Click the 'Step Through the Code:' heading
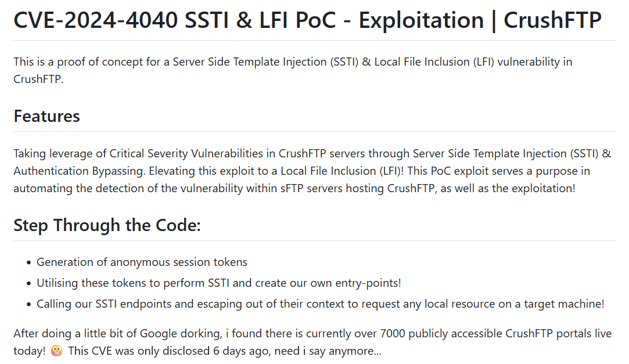This screenshot has width=629, height=364. coord(107,225)
